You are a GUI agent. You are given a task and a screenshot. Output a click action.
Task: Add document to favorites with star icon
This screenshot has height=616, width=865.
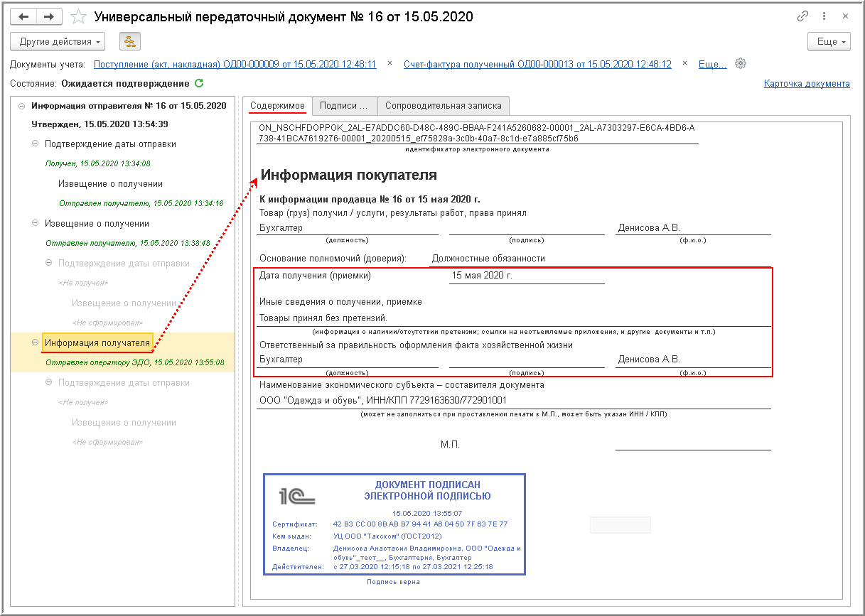click(78, 16)
